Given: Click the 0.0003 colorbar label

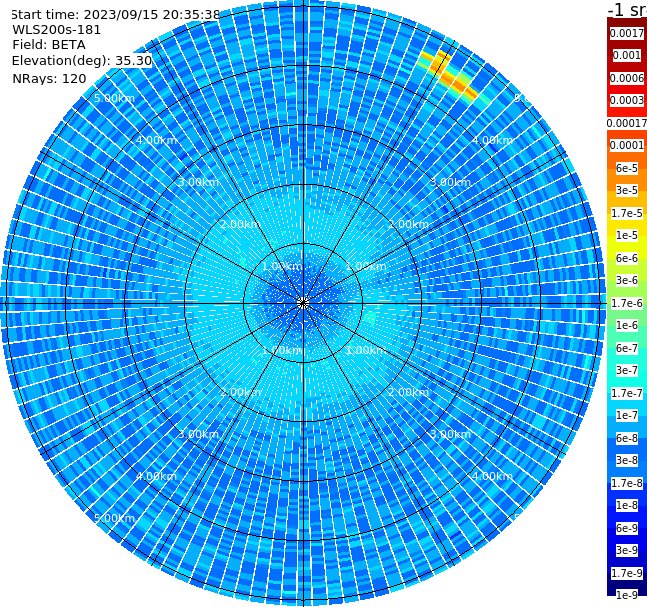Looking at the screenshot, I should [627, 100].
